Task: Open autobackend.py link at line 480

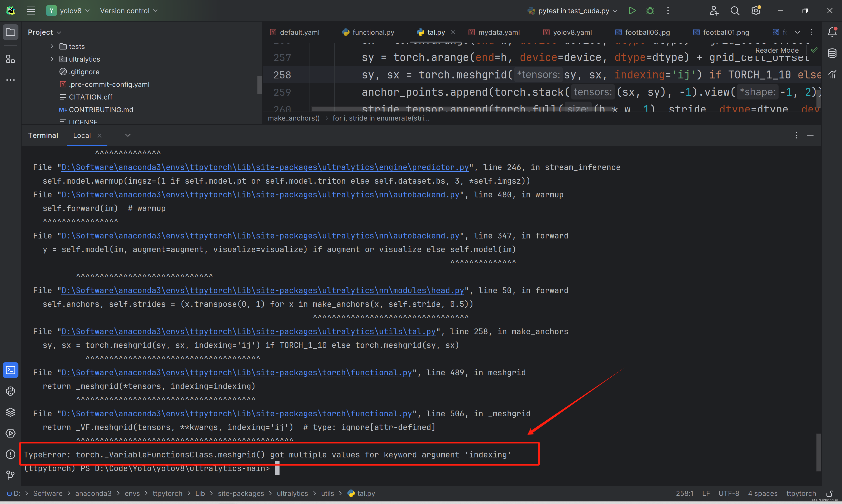Action: click(x=260, y=194)
